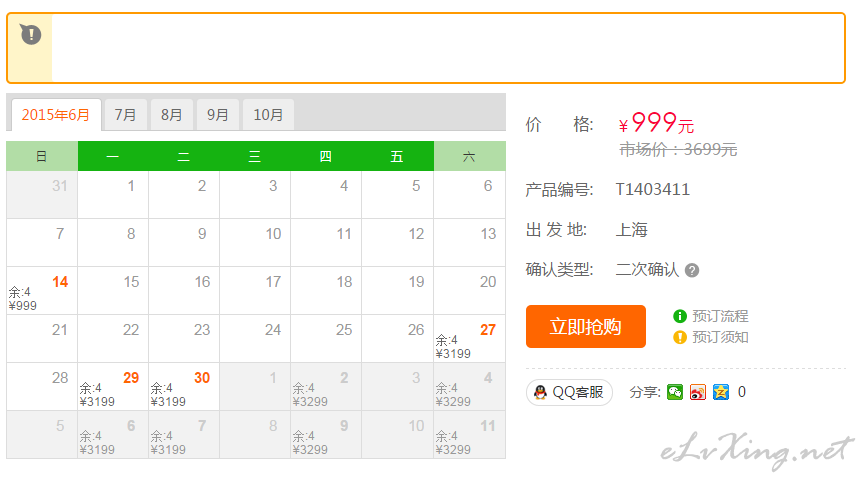Open the help icon beside 二次确认
The height and width of the screenshot is (484, 865).
692,270
